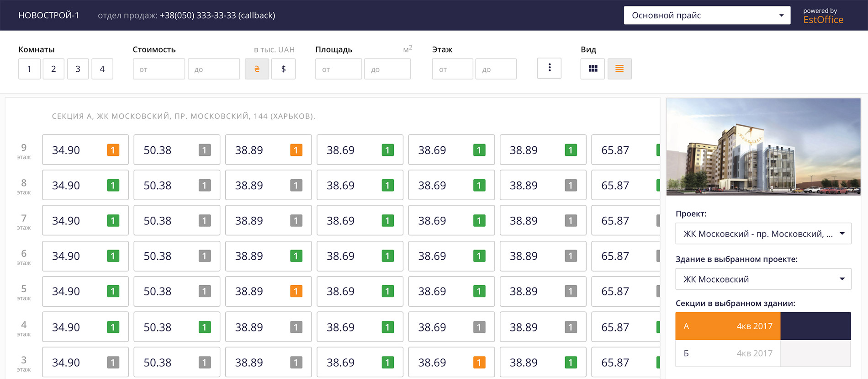868x379 pixels.
Task: Open the Основной прайс price list dropdown
Action: point(707,16)
